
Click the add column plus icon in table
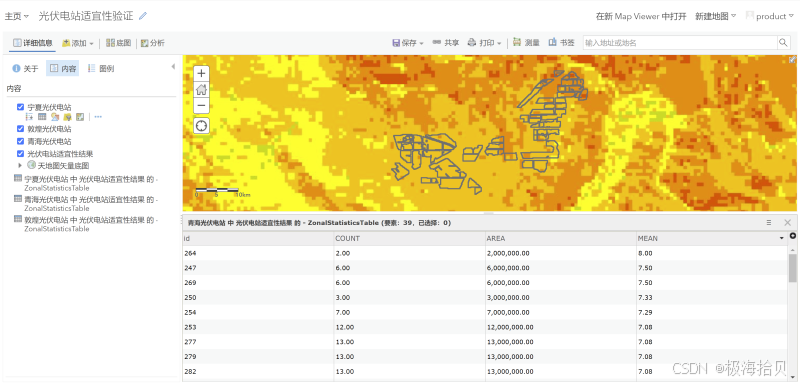pyautogui.click(x=793, y=236)
